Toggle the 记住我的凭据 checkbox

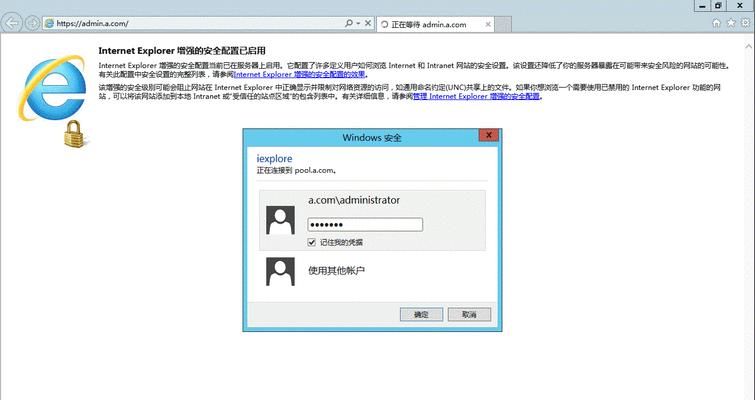[x=312, y=242]
